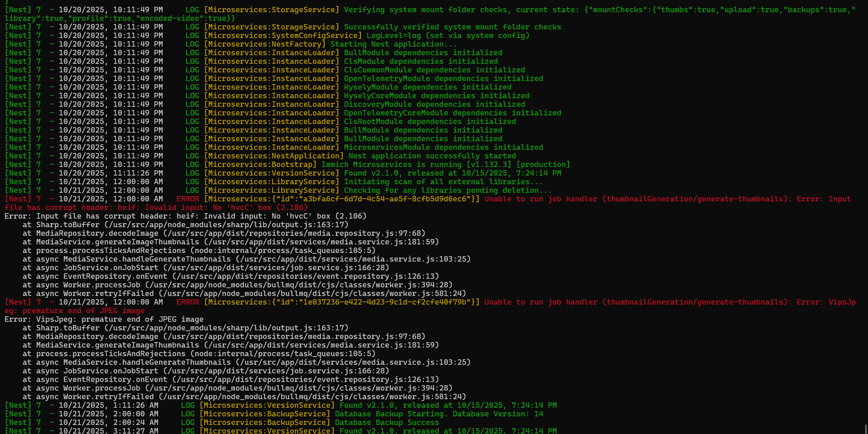Click the [v1.132.3] version text

[489, 165]
